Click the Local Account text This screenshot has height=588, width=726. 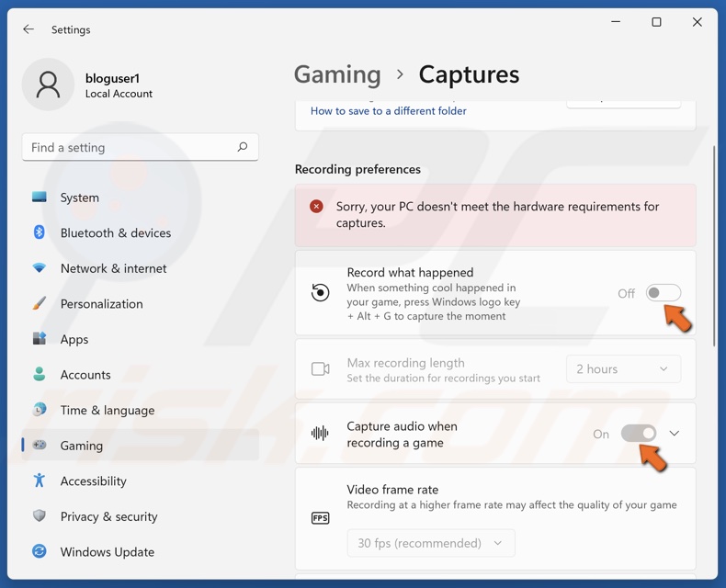(119, 94)
